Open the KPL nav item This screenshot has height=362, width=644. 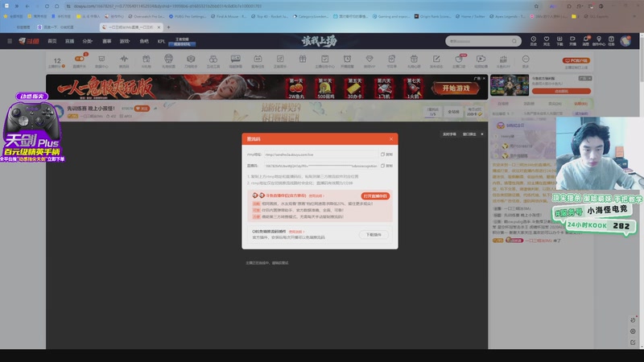pyautogui.click(x=162, y=41)
